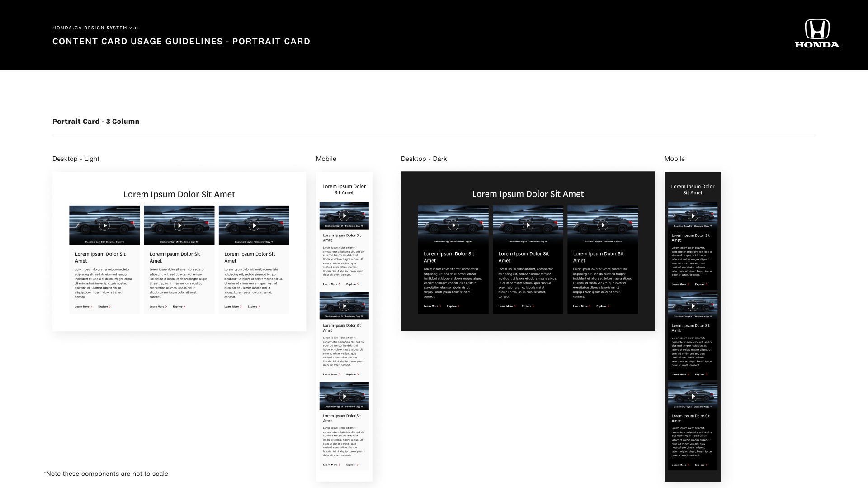Screen dimensions: 868x488
Task: Open Learn More on right Desktop Light card
Action: (x=233, y=307)
